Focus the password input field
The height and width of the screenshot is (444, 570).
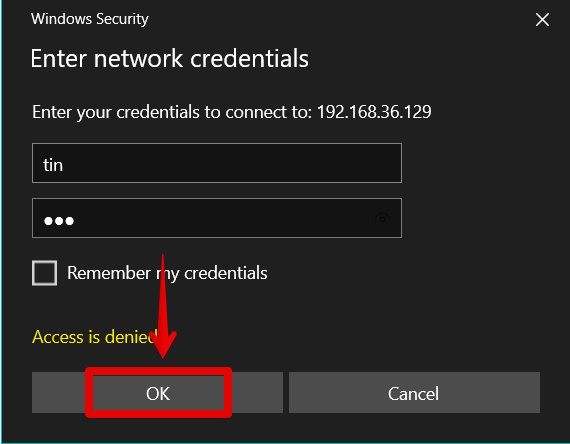coord(217,218)
